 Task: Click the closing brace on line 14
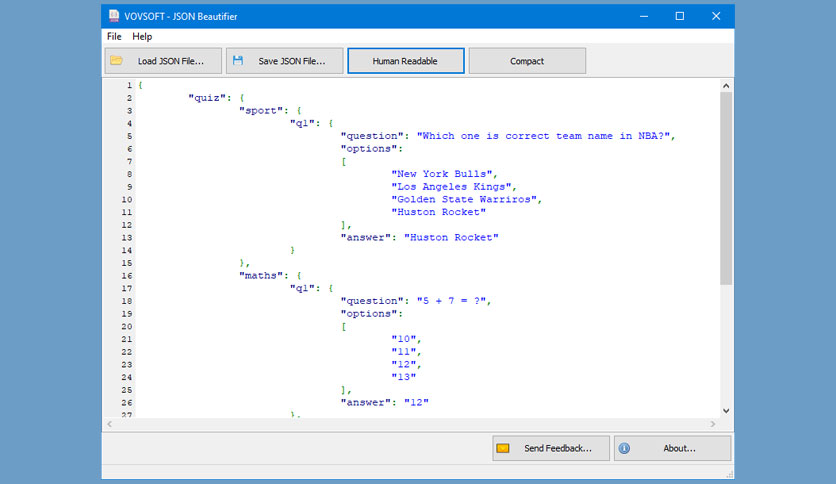coord(292,250)
